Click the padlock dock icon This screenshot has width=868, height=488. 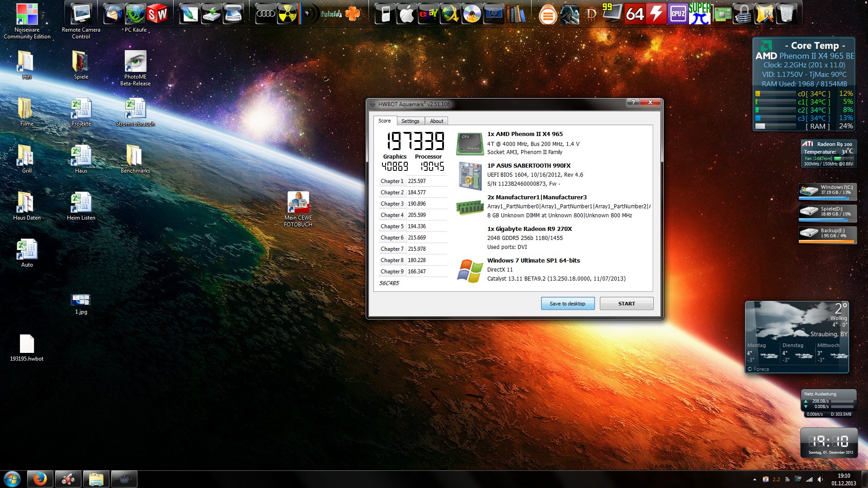click(743, 14)
